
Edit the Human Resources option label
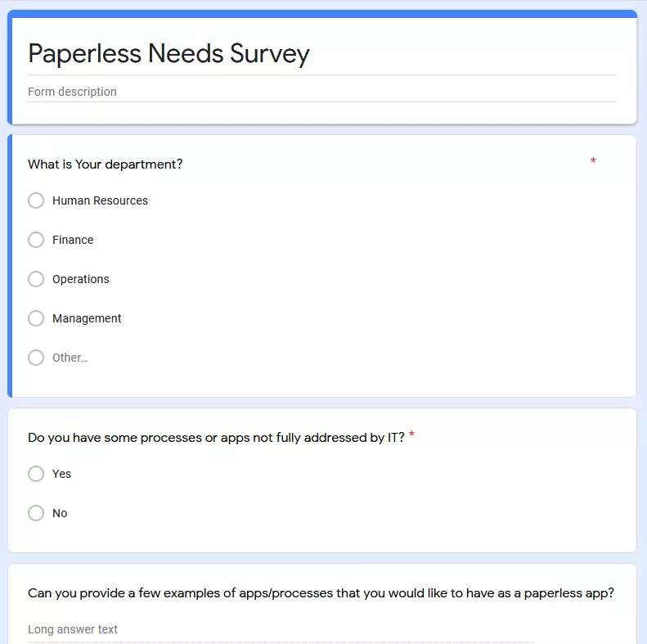[100, 200]
